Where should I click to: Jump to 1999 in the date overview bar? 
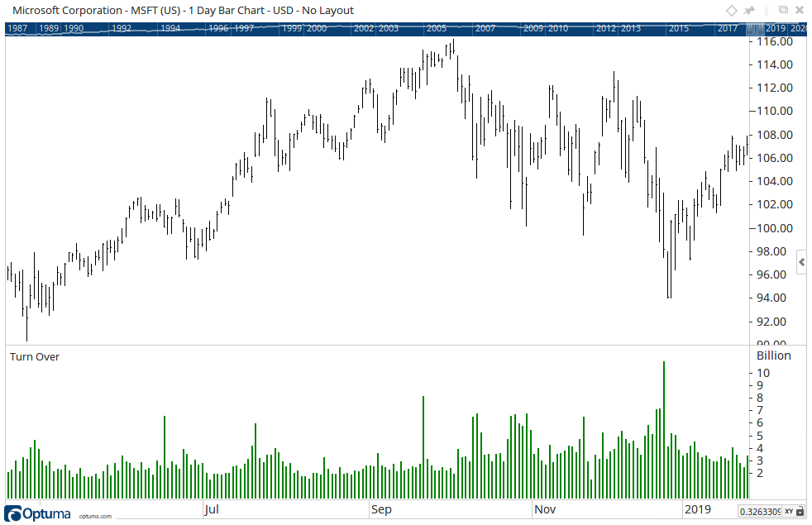point(292,28)
